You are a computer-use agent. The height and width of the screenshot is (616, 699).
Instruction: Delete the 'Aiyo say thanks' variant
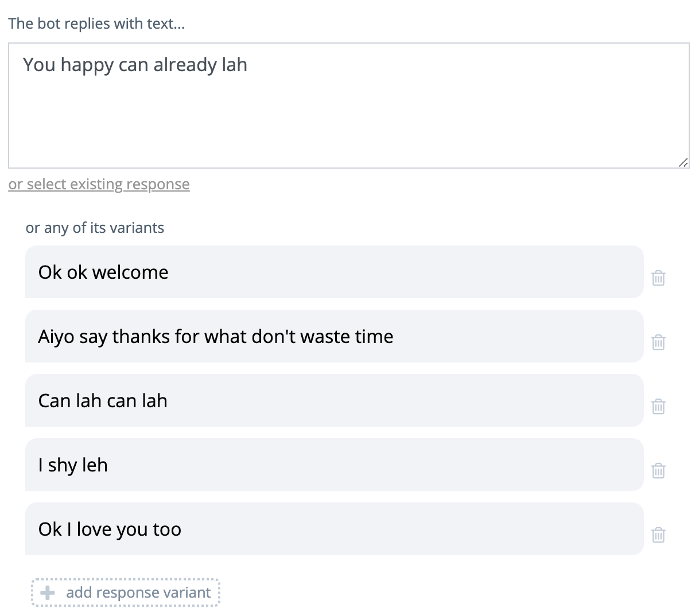click(x=658, y=342)
